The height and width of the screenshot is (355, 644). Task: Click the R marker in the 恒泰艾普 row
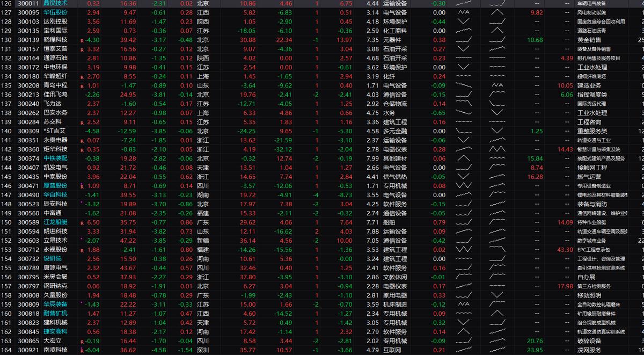pyautogui.click(x=82, y=49)
